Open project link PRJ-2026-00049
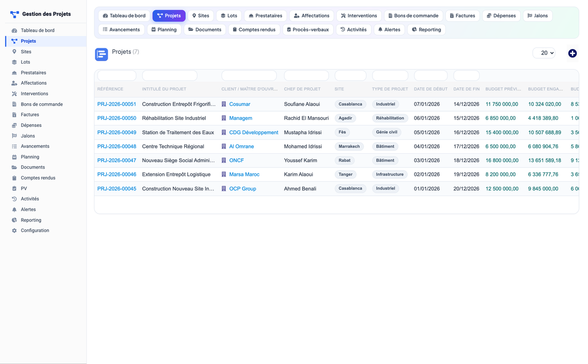The height and width of the screenshot is (364, 588). tap(117, 132)
